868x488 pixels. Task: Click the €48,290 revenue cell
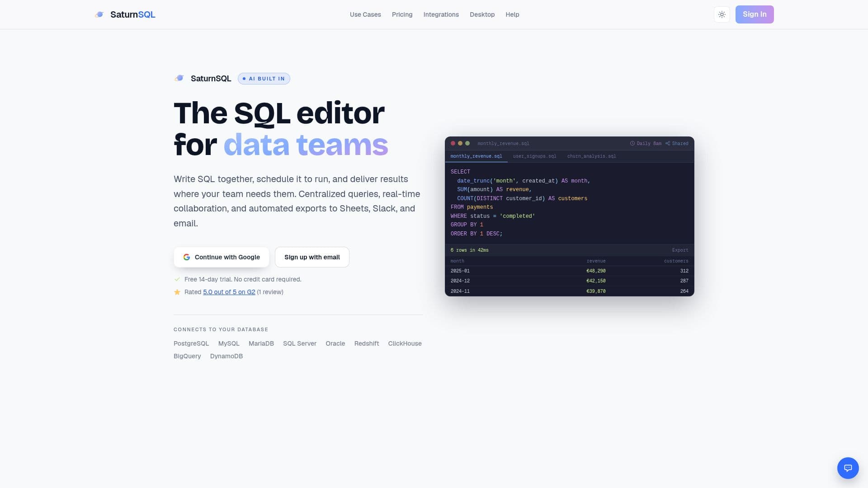tap(596, 271)
